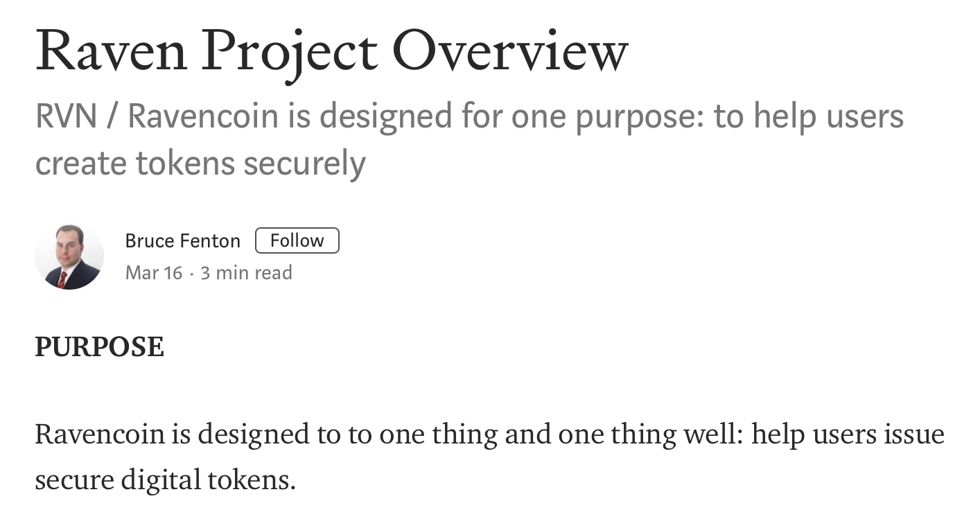Click the Mar 16 publication date
Screen dimensions: 980x510
pyautogui.click(x=154, y=273)
